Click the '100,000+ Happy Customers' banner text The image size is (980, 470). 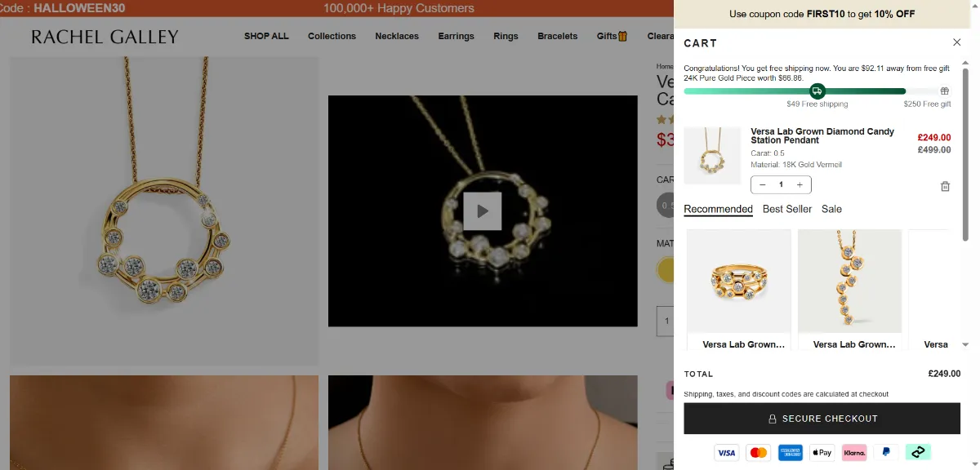[399, 8]
